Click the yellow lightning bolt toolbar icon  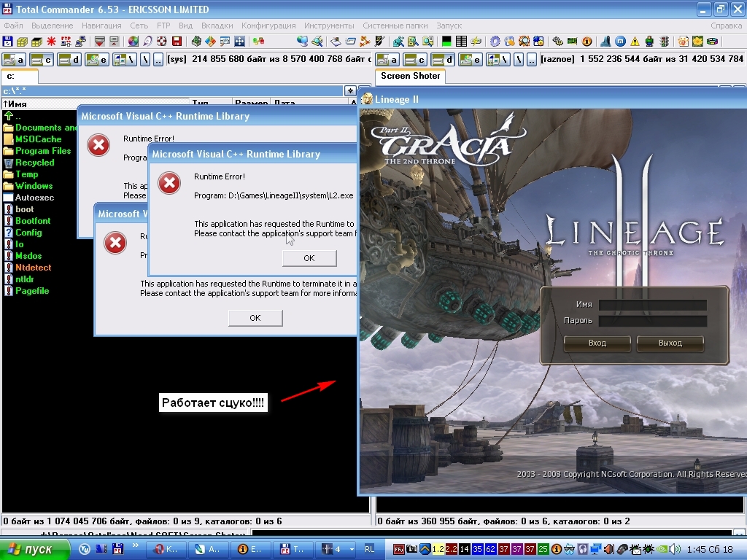[476, 42]
